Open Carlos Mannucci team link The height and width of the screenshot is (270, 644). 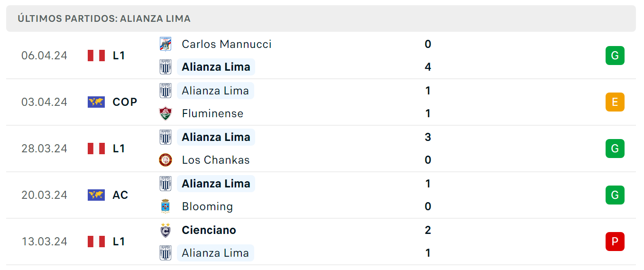(x=227, y=44)
